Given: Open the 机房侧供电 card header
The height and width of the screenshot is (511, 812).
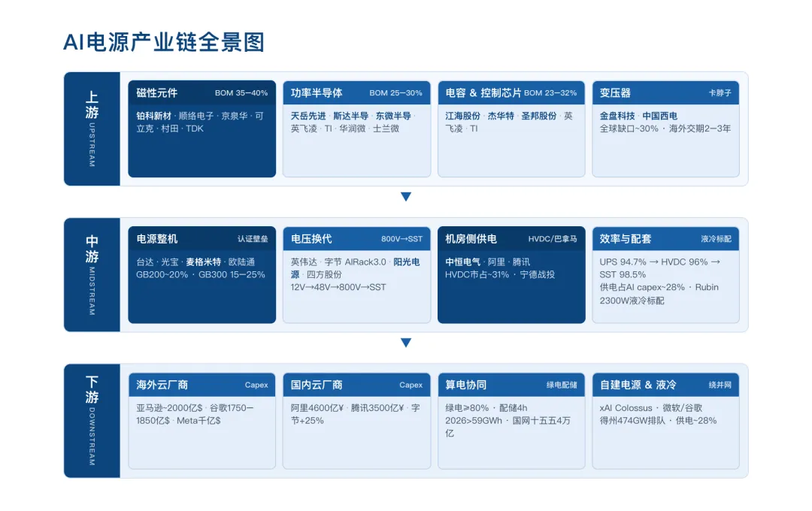Looking at the screenshot, I should [x=511, y=239].
